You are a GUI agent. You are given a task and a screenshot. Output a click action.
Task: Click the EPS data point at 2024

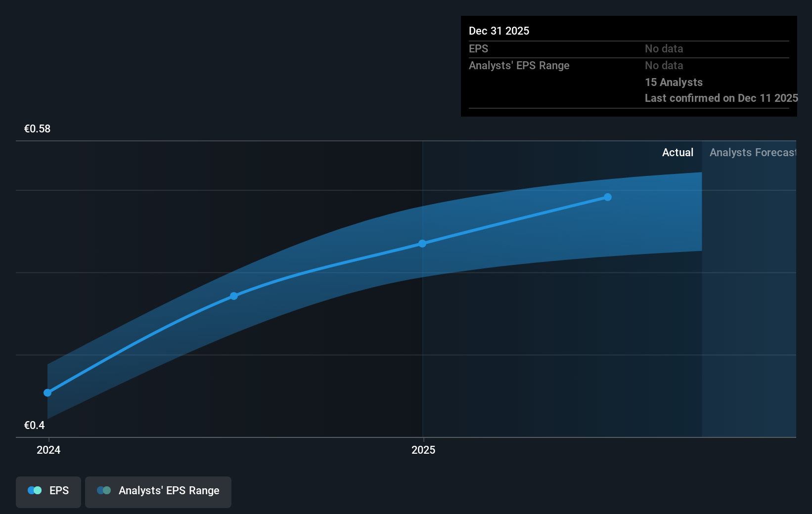click(47, 393)
